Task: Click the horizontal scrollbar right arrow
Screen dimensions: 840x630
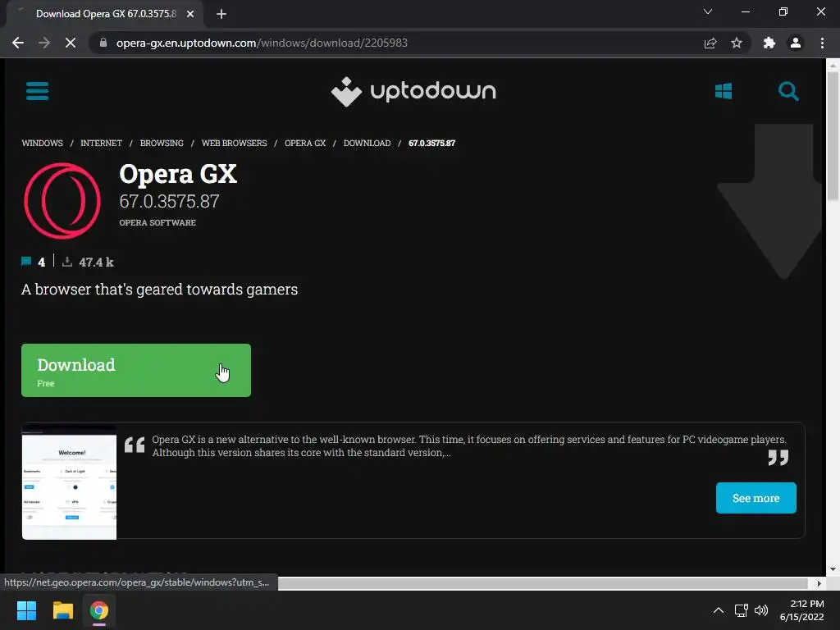Action: pyautogui.click(x=819, y=583)
